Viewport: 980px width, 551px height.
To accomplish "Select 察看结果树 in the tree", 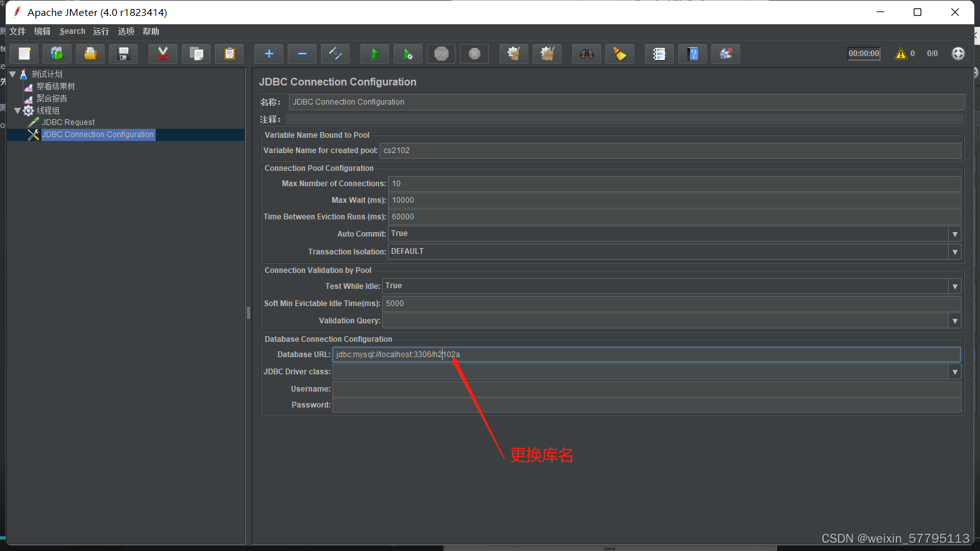I will click(56, 86).
